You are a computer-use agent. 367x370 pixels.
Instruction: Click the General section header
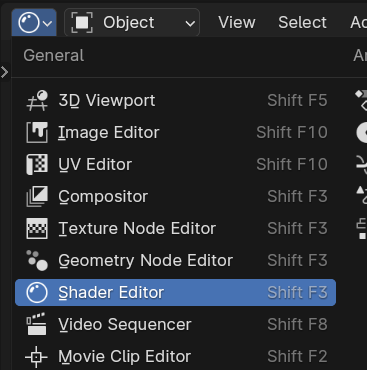pyautogui.click(x=54, y=55)
